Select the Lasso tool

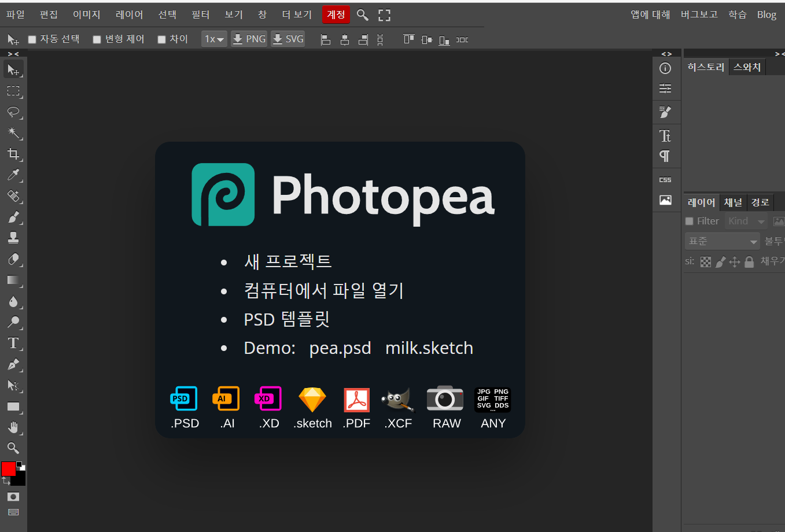(13, 112)
